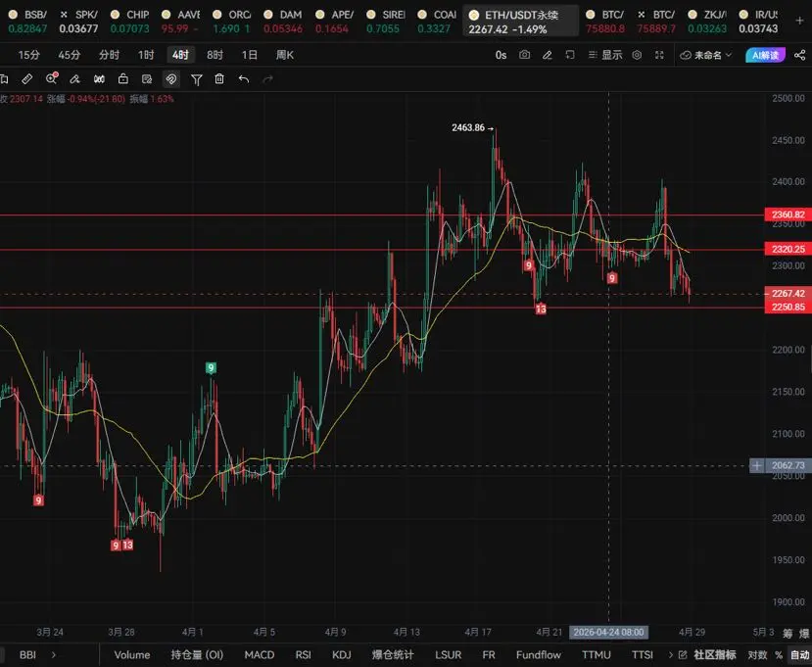
Task: Switch to the 45分 timeframe
Action: [69, 55]
